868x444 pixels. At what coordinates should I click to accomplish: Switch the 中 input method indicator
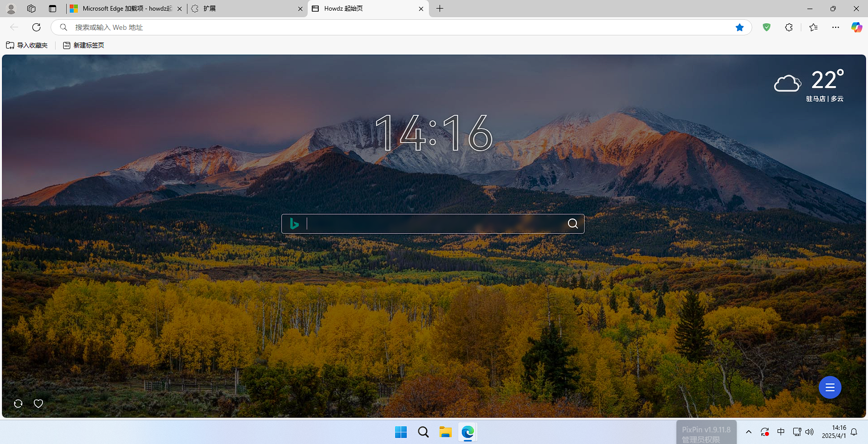(x=781, y=432)
